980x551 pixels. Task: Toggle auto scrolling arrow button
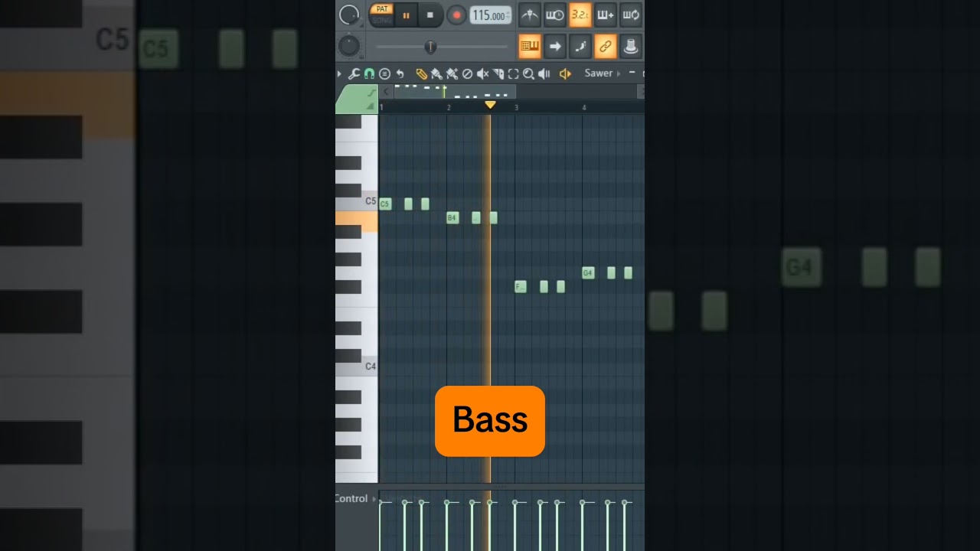click(x=554, y=46)
